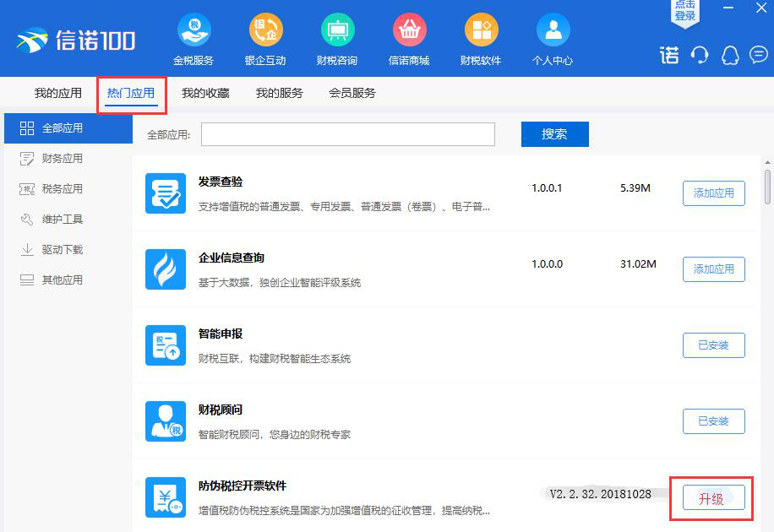Switch to the 会员服务 tab
Viewport: 774px width, 532px height.
352,93
